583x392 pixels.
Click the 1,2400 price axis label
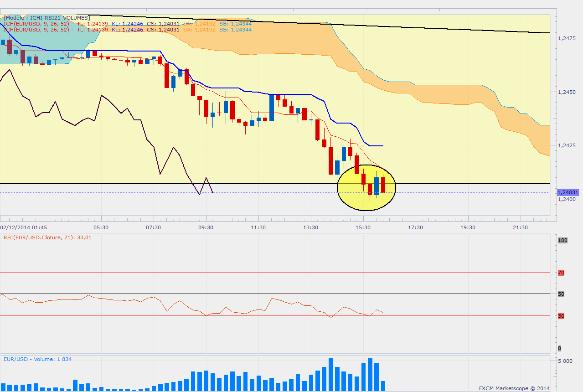point(566,199)
